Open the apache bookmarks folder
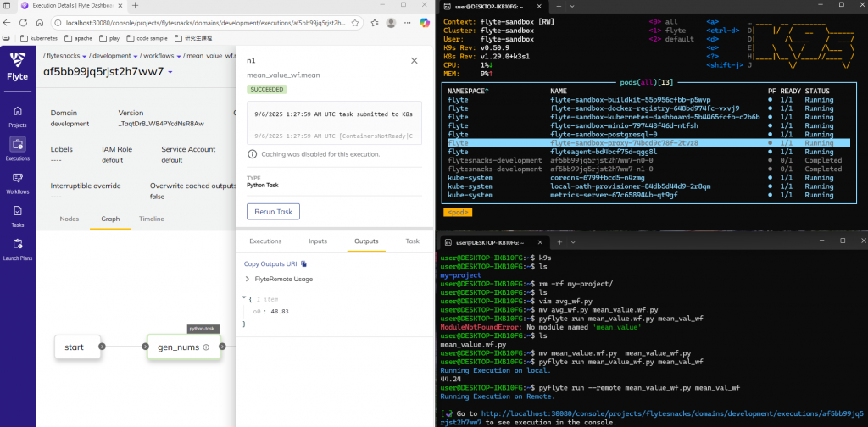This screenshot has height=427, width=868. [x=78, y=38]
